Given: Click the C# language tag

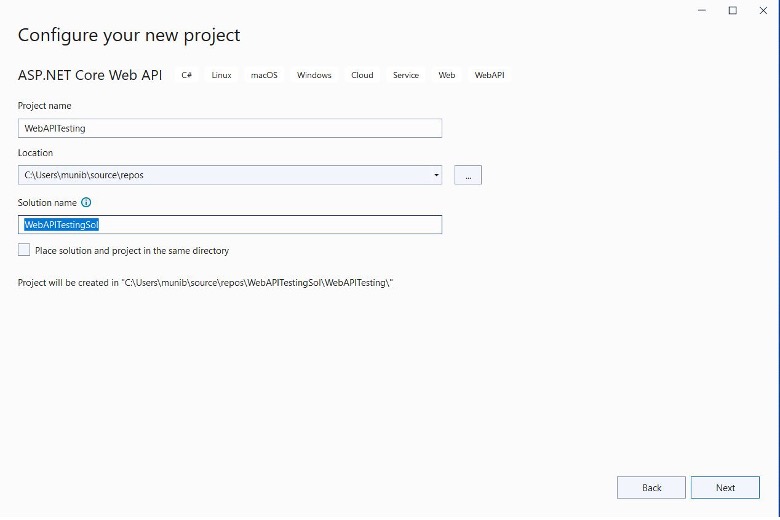Looking at the screenshot, I should (x=187, y=75).
